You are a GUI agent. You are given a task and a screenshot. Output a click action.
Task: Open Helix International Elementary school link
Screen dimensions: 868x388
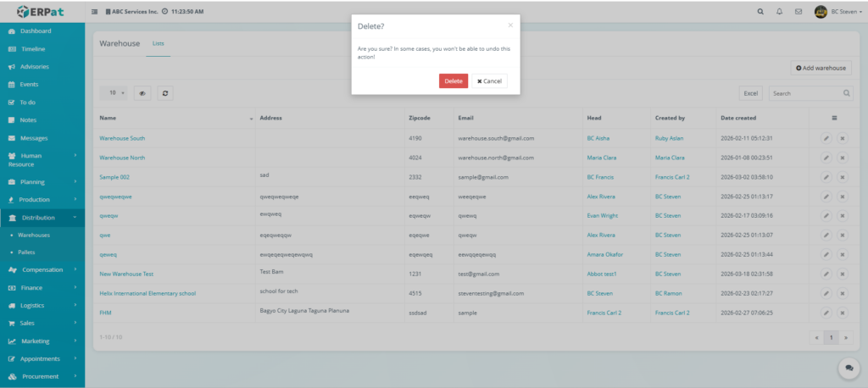(x=147, y=293)
